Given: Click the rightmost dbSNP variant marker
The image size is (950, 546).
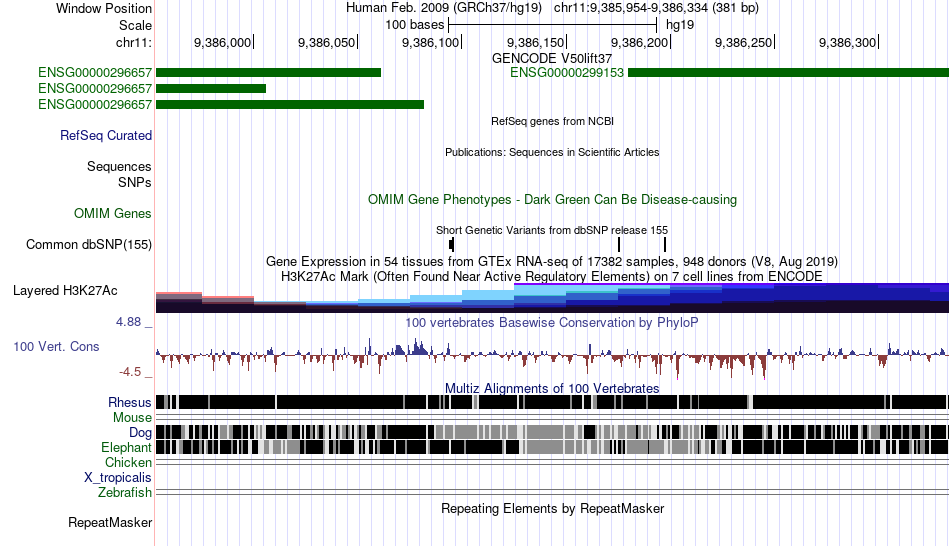Looking at the screenshot, I should pyautogui.click(x=665, y=244).
